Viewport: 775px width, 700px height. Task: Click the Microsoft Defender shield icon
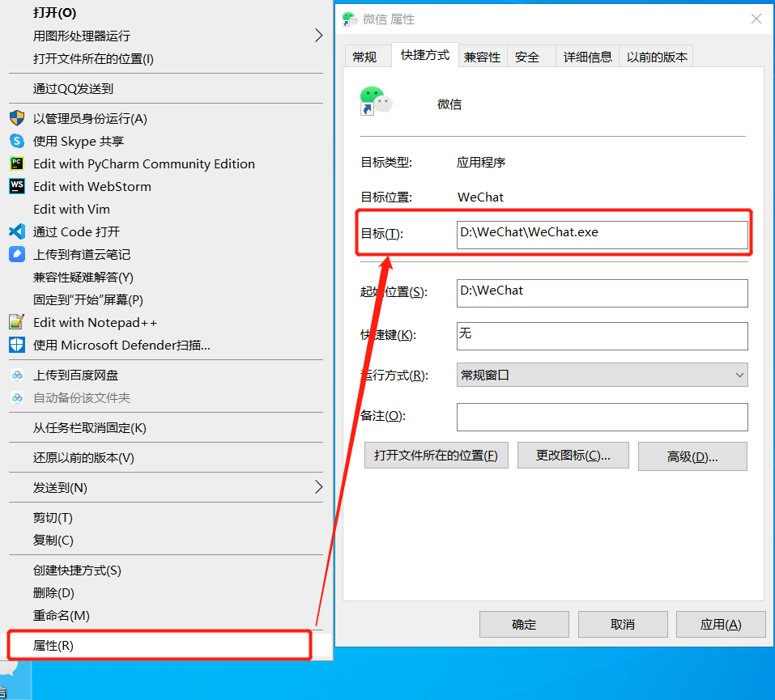[17, 345]
